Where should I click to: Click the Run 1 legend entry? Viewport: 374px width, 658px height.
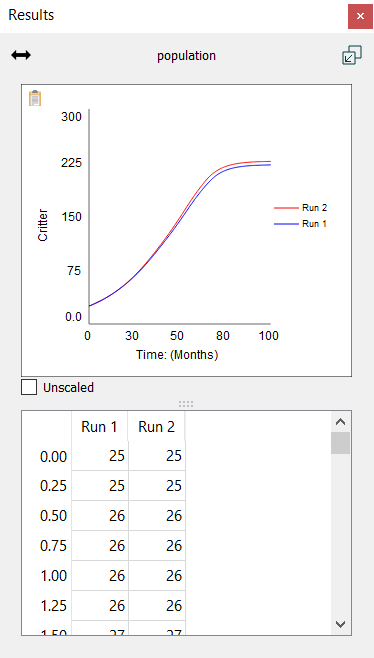301,224
